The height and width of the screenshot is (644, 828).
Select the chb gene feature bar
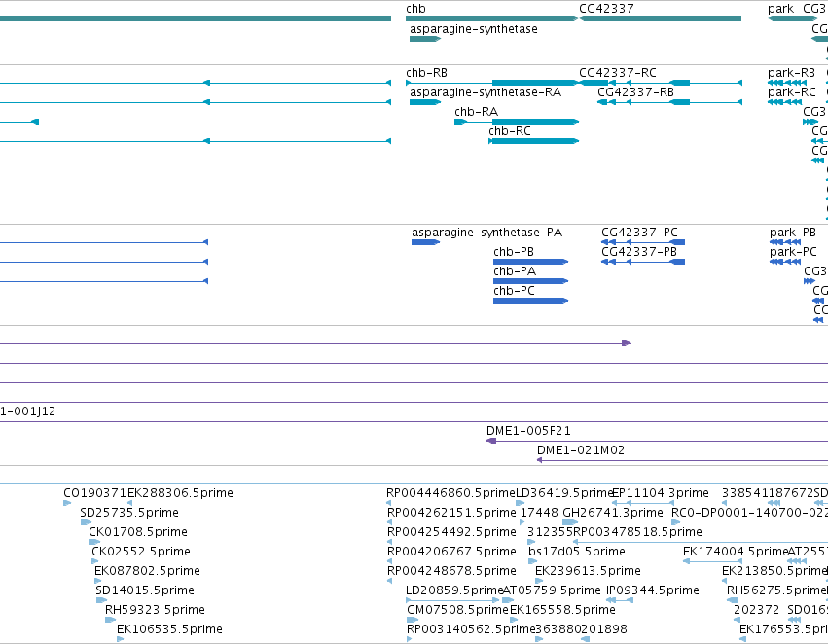click(x=492, y=18)
